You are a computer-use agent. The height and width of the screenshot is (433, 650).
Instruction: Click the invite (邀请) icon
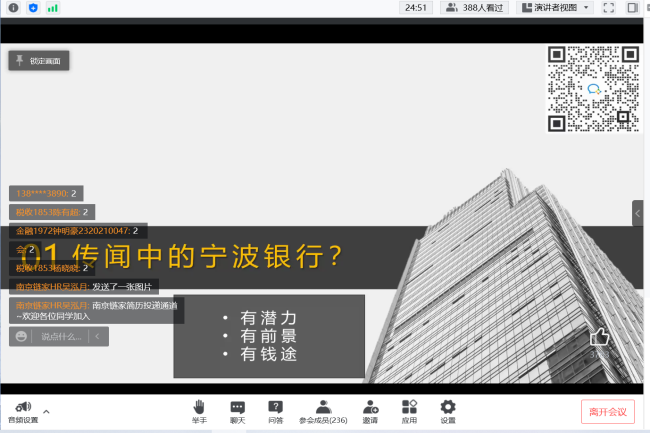pos(370,410)
